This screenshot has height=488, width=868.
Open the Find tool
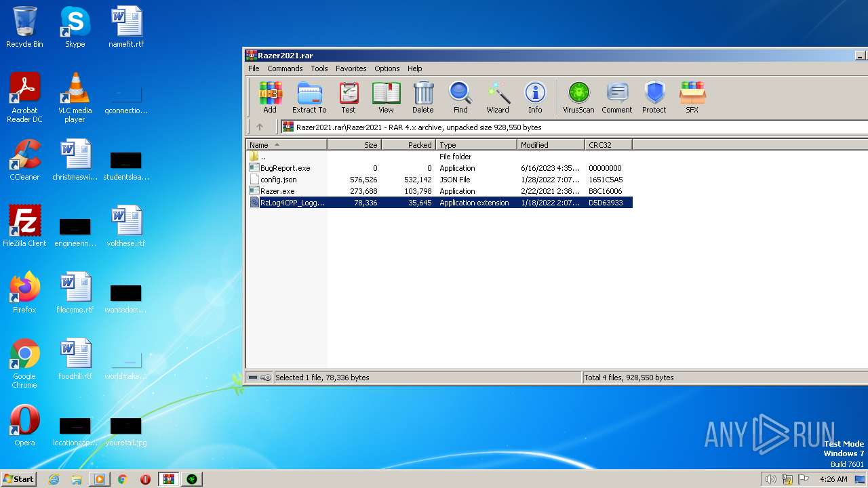460,98
